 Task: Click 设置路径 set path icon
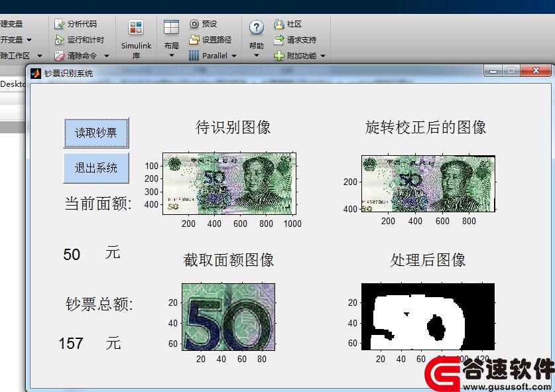point(194,40)
